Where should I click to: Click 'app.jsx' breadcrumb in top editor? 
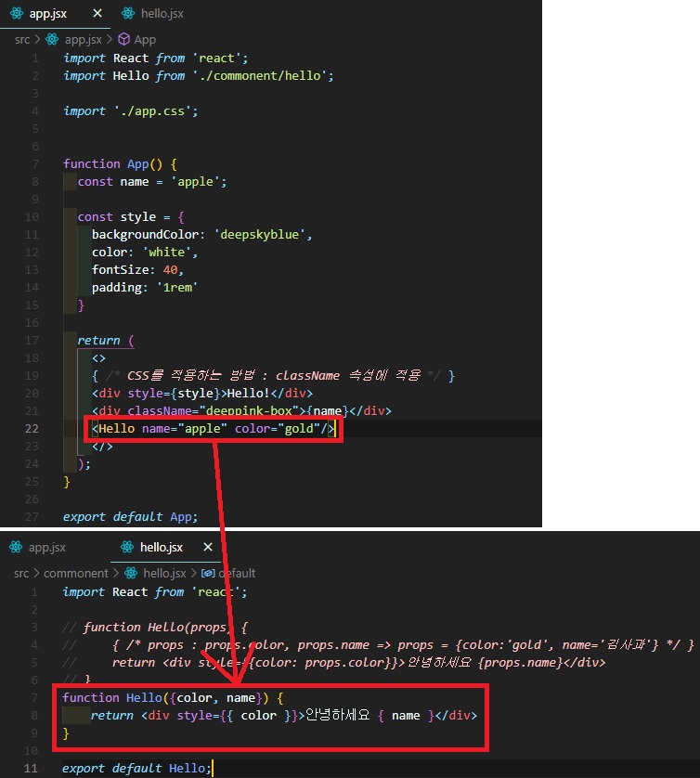(x=83, y=40)
